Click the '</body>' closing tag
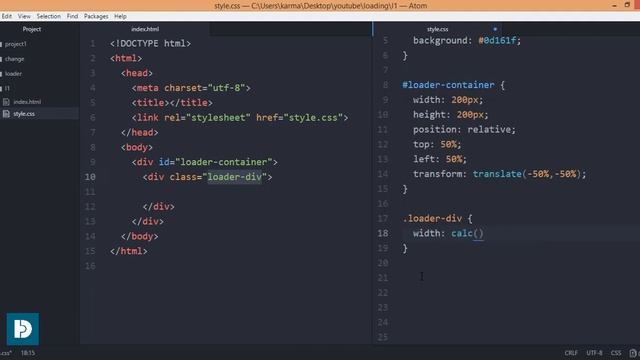Image resolution: width=640 pixels, height=360 pixels. coord(140,236)
